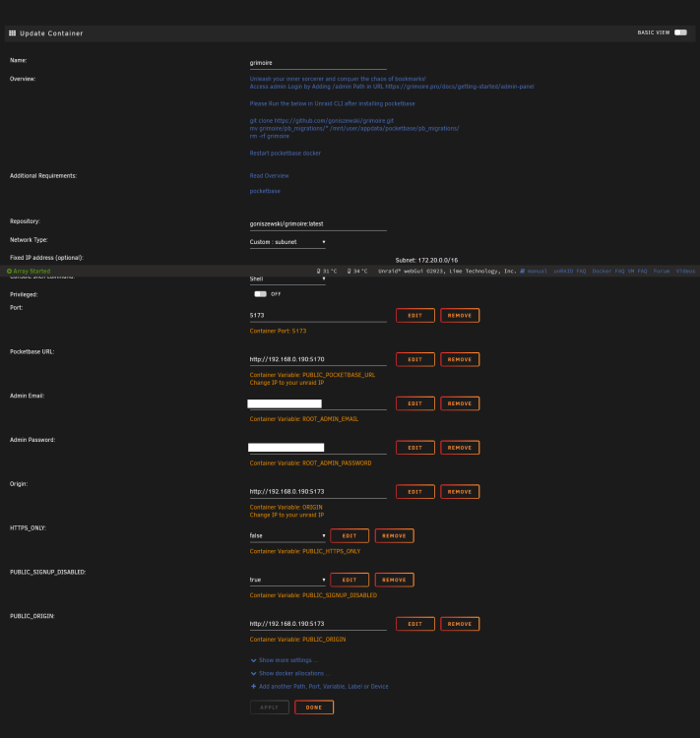Remove the HTTPS_ONLY variable
Image resolution: width=700 pixels, height=738 pixels.
coord(394,535)
